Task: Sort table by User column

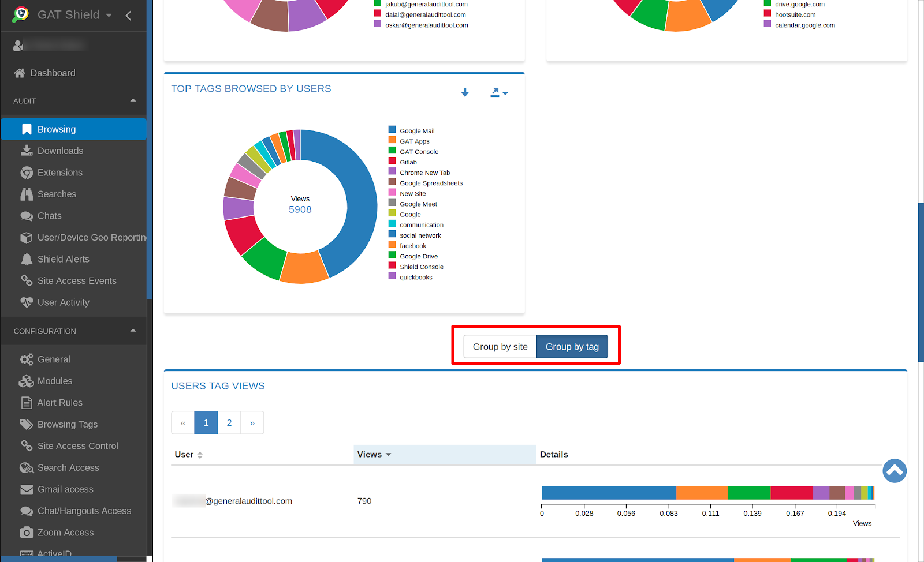Action: click(x=189, y=455)
